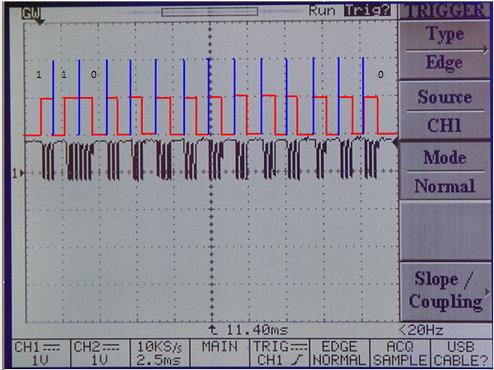494x370 pixels.
Task: Click the TRIGGER menu title
Action: coord(445,11)
